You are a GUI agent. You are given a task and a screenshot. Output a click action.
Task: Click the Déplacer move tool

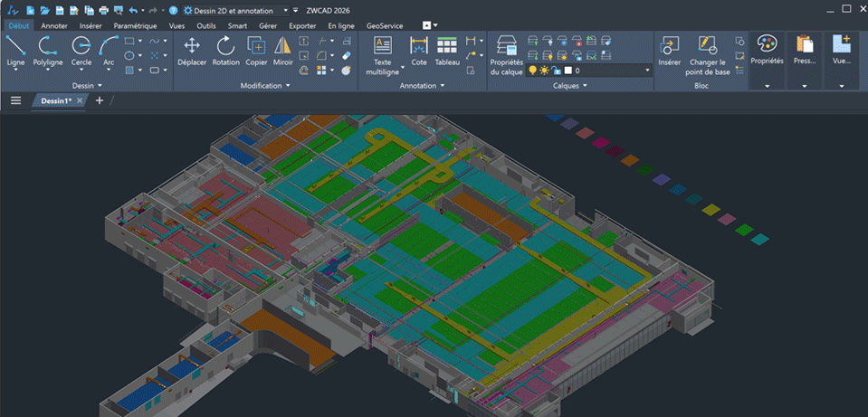point(192,51)
